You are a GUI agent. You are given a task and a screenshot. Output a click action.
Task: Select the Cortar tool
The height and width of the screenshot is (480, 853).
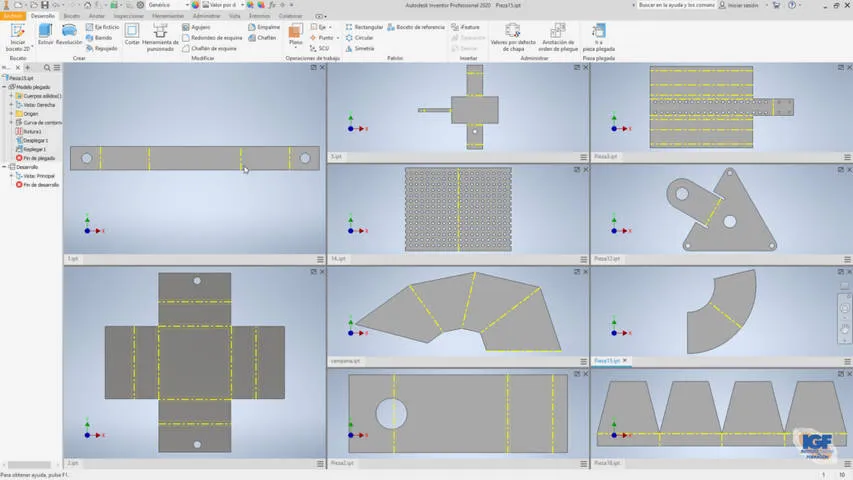point(132,34)
